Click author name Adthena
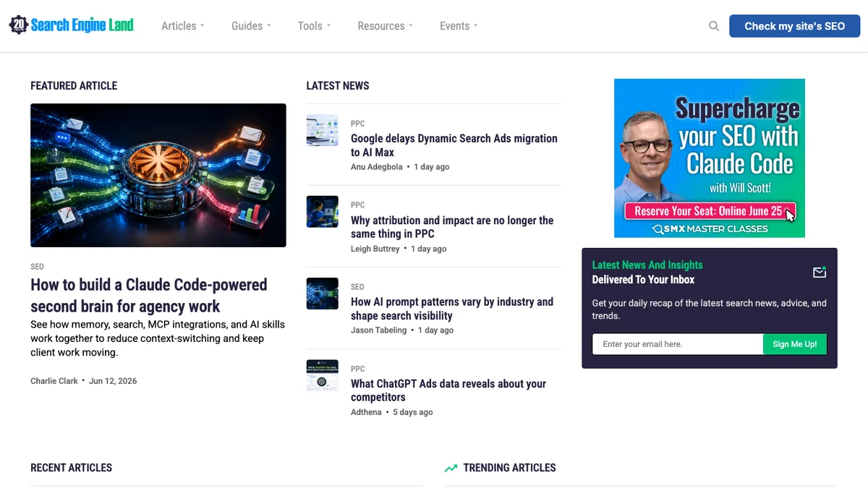 point(366,412)
